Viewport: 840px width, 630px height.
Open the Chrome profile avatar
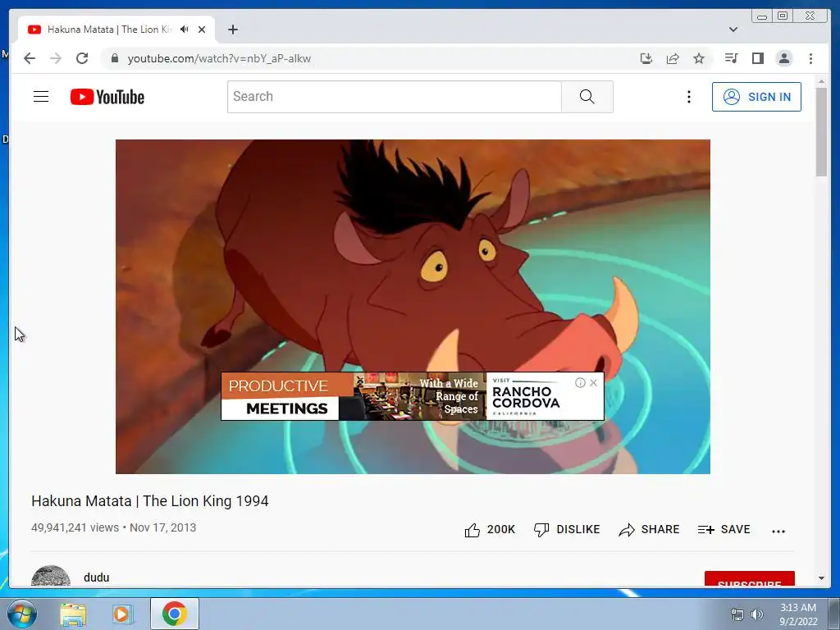tap(783, 58)
